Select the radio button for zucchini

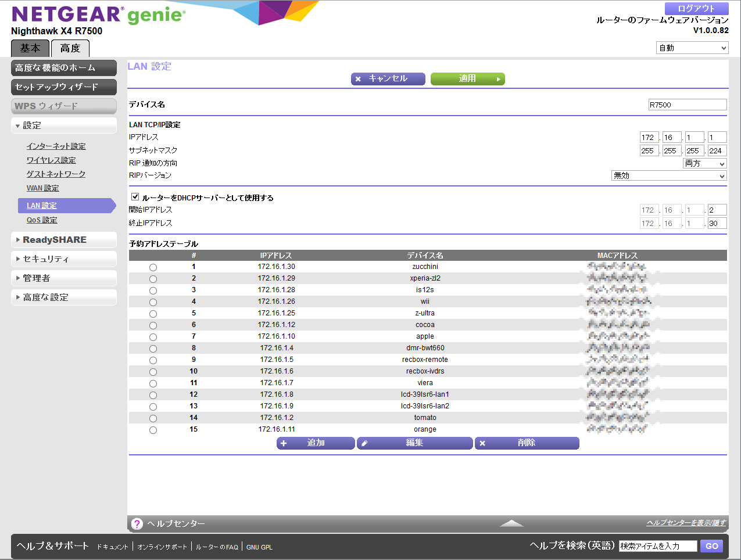153,267
